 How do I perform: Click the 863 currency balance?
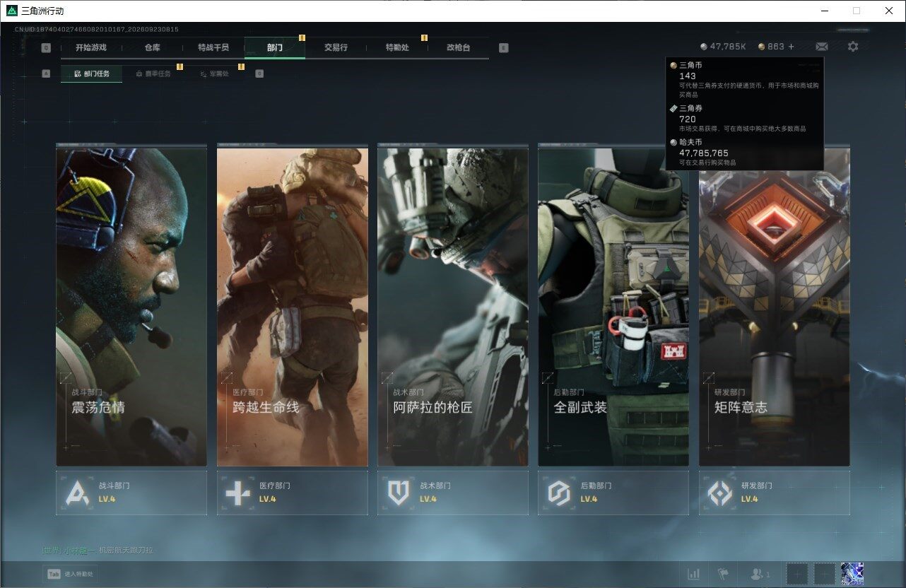pos(771,47)
